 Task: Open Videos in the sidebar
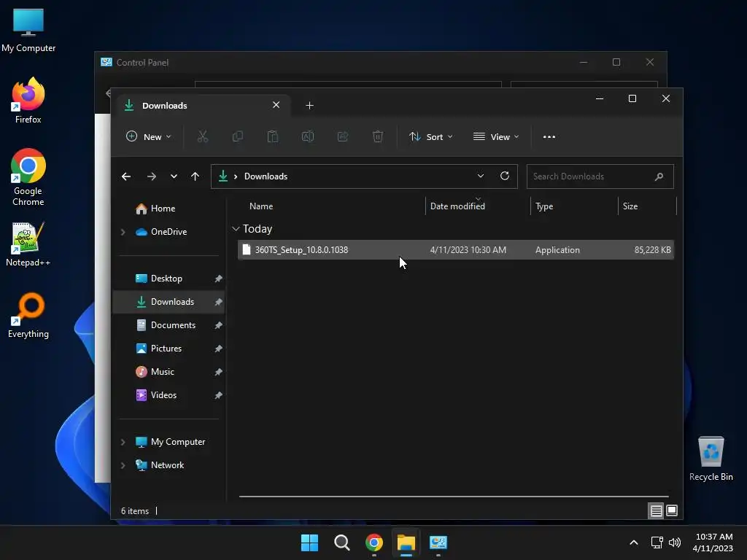[163, 395]
